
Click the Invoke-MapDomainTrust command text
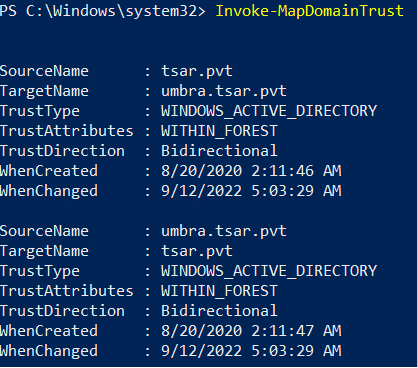(309, 11)
